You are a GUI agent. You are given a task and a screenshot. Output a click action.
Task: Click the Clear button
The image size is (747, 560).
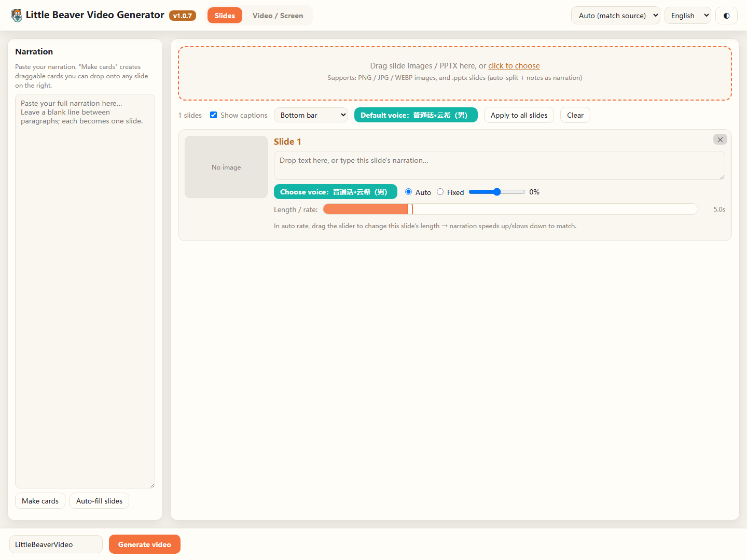click(575, 115)
